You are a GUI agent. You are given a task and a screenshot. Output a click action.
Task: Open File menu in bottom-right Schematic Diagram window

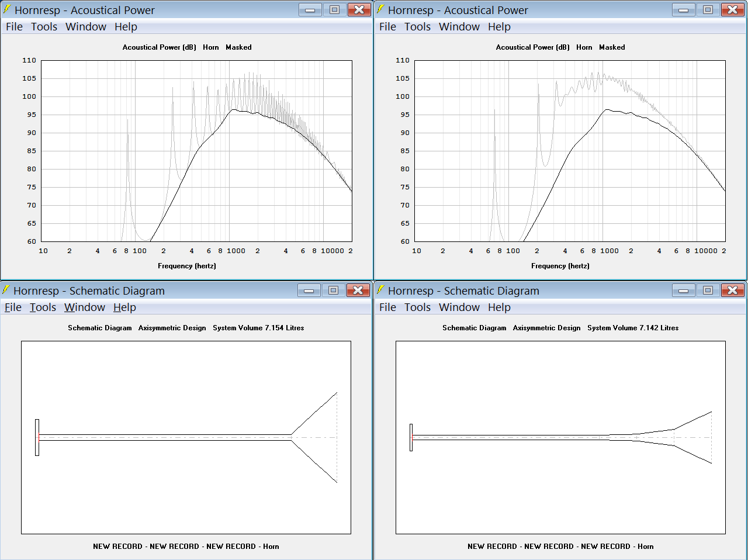coord(387,307)
